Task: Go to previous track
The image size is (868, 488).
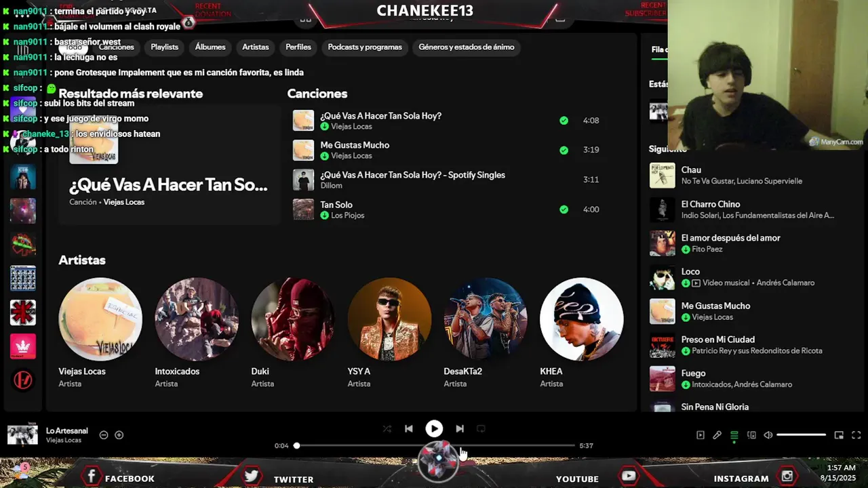Action: point(409,428)
